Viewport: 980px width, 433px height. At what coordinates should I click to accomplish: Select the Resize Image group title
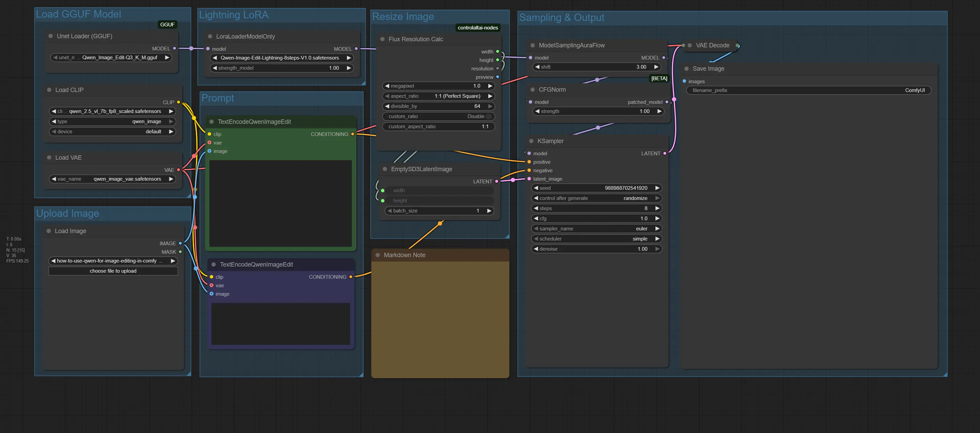403,16
